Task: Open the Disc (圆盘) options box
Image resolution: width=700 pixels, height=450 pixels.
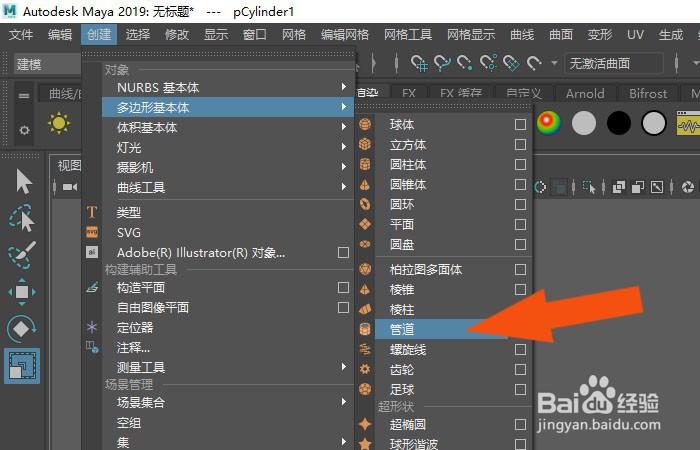Action: [520, 245]
